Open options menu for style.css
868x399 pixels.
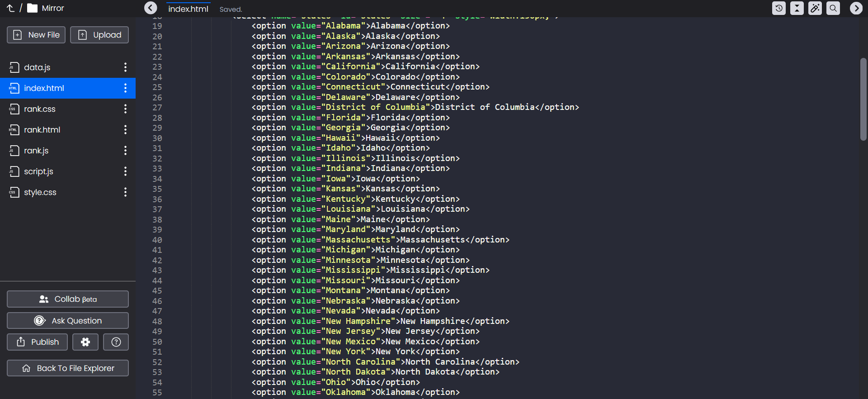click(125, 192)
